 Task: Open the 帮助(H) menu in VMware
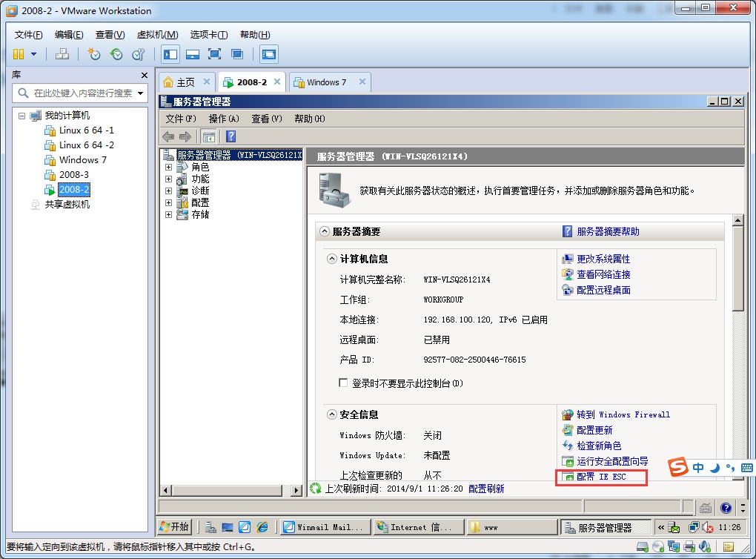pos(255,35)
